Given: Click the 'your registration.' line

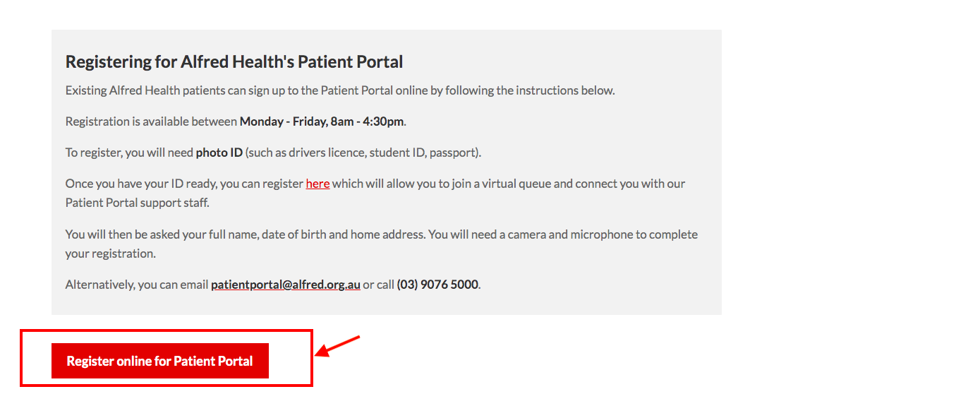Looking at the screenshot, I should coord(111,253).
